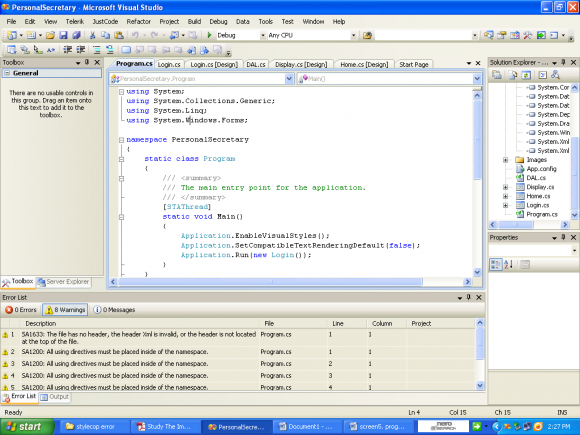Toggle the 8 Warnings filter

(x=65, y=310)
